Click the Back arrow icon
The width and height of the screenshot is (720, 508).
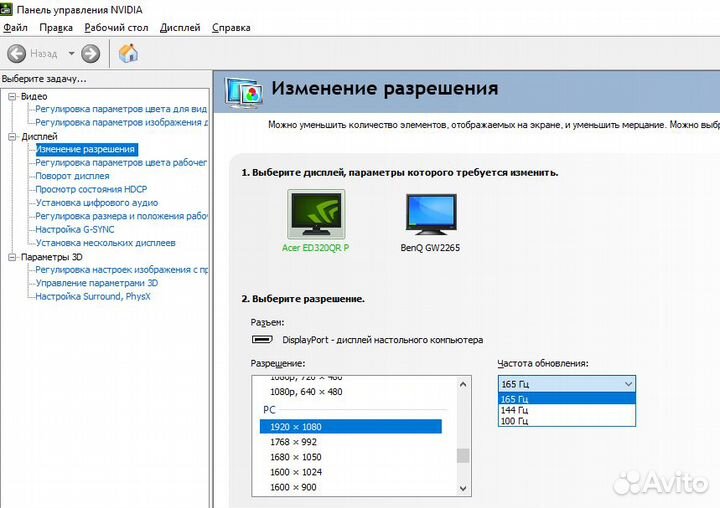pos(17,54)
